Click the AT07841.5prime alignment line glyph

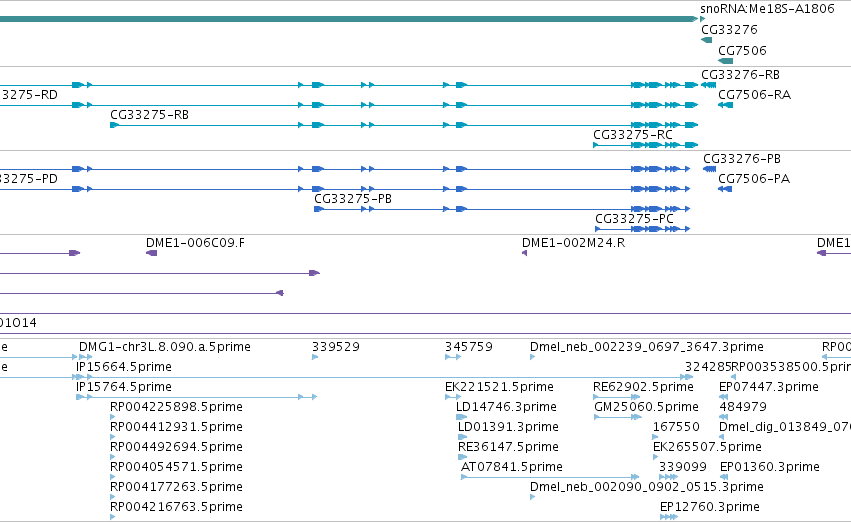point(550,478)
